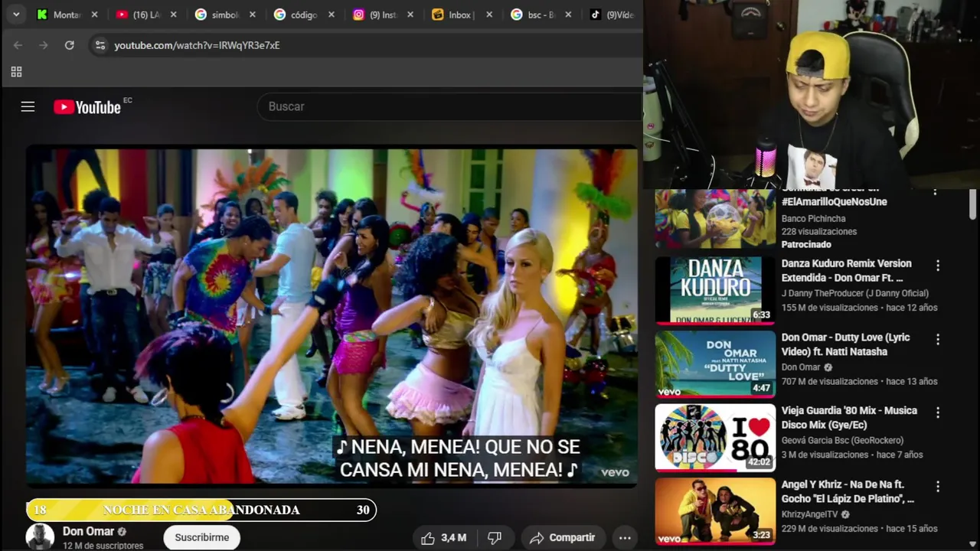This screenshot has height=551, width=980.
Task: Click the sidebar vertical scrollbar
Action: point(973,204)
